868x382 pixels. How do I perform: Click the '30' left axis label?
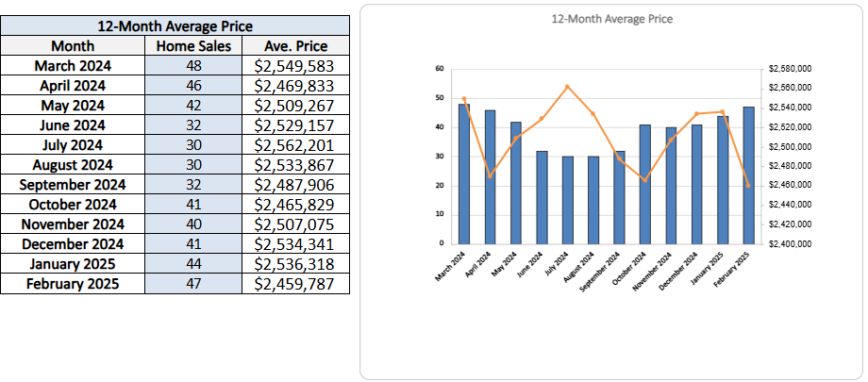click(x=440, y=157)
